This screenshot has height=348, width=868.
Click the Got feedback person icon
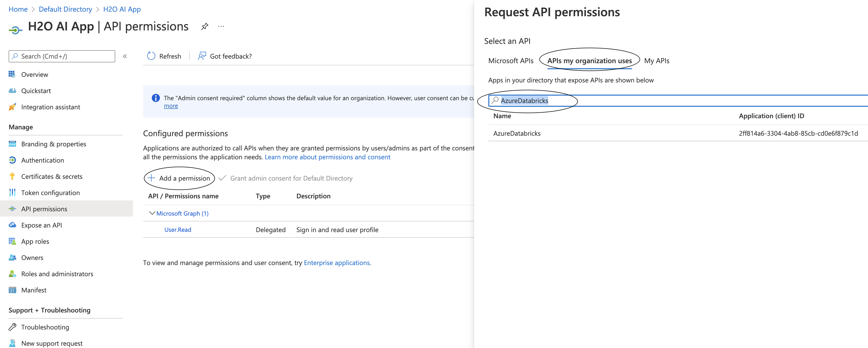202,56
